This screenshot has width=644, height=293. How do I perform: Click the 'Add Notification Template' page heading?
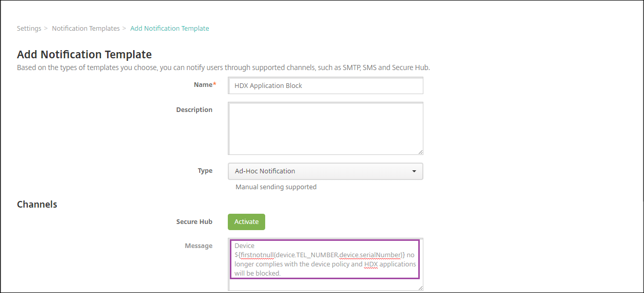click(84, 54)
